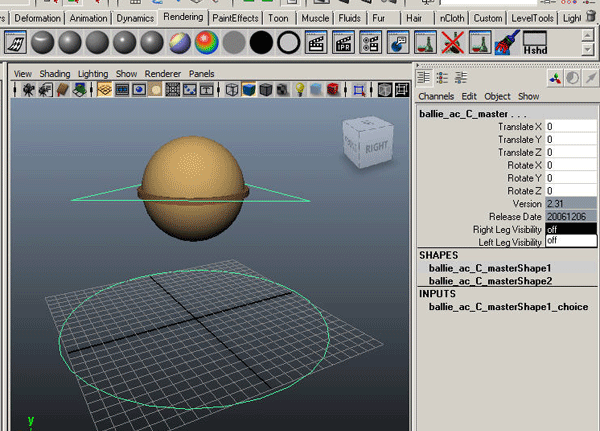Toggle Use All Lights bulb icon
This screenshot has height=431, width=600.
[300, 90]
